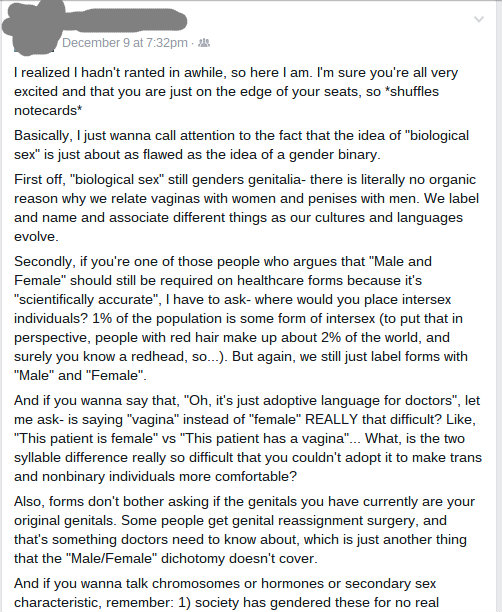The width and height of the screenshot is (502, 612).
Task: Click the "Male/Female" dichotomy phrase
Action: click(x=111, y=559)
